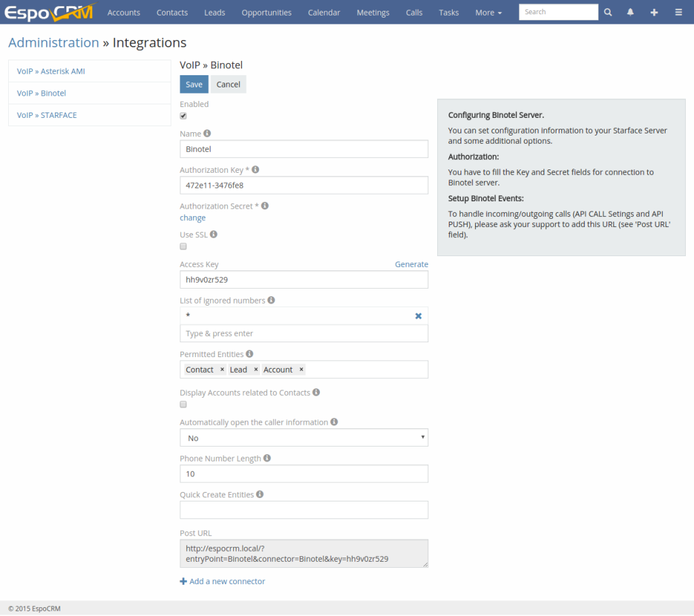The width and height of the screenshot is (694, 616).
Task: Toggle the Enabled checkbox
Action: 183,116
